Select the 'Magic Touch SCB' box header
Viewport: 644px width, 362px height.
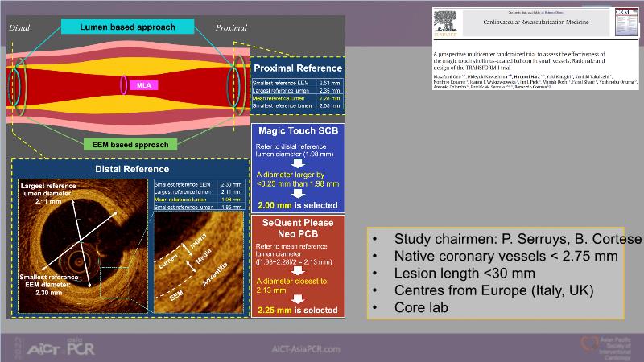pyautogui.click(x=297, y=131)
